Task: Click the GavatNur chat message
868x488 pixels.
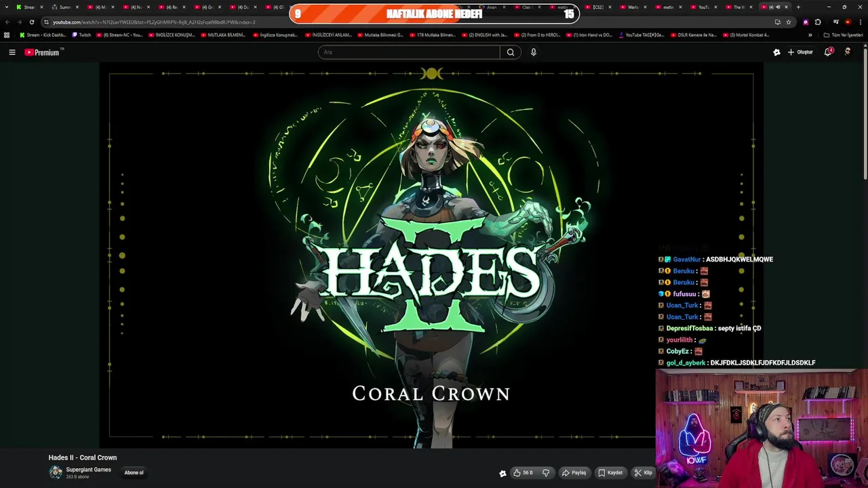Action: 715,259
